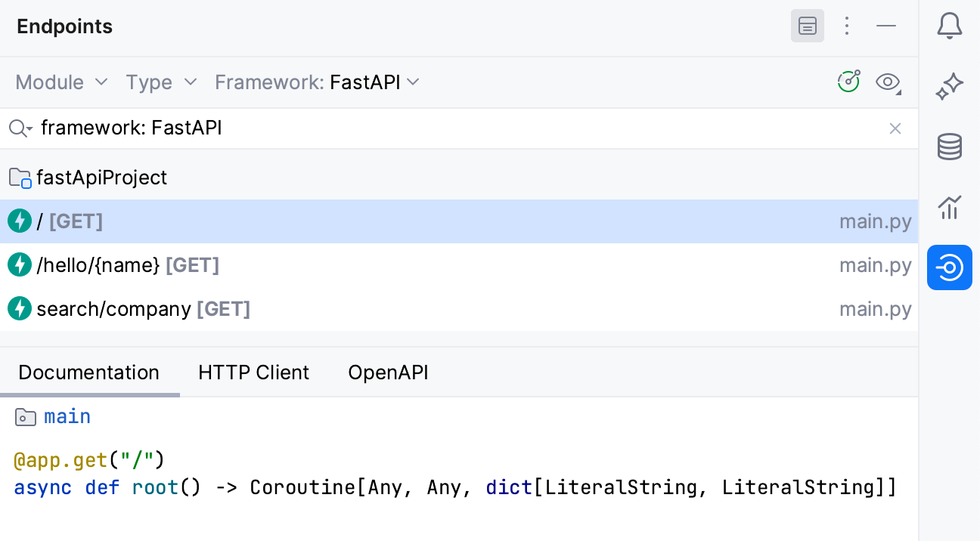Click main.py beside the / endpoint

pyautogui.click(x=875, y=222)
